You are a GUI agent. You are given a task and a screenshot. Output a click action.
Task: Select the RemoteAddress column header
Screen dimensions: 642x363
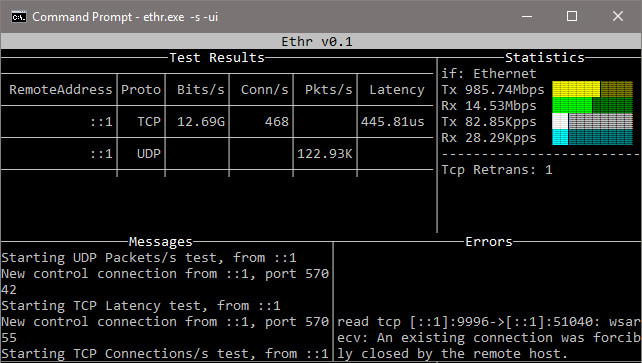click(61, 90)
